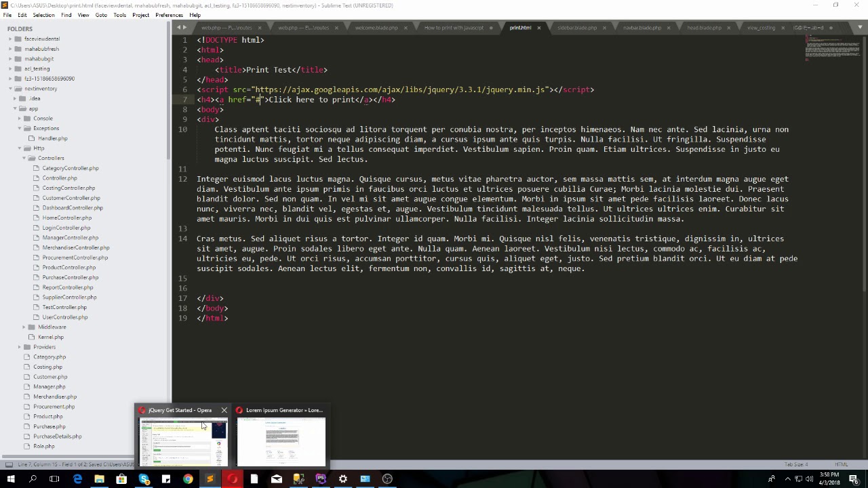868x488 pixels.
Task: Open Microsoft Edge from the taskbar
Action: 77,479
